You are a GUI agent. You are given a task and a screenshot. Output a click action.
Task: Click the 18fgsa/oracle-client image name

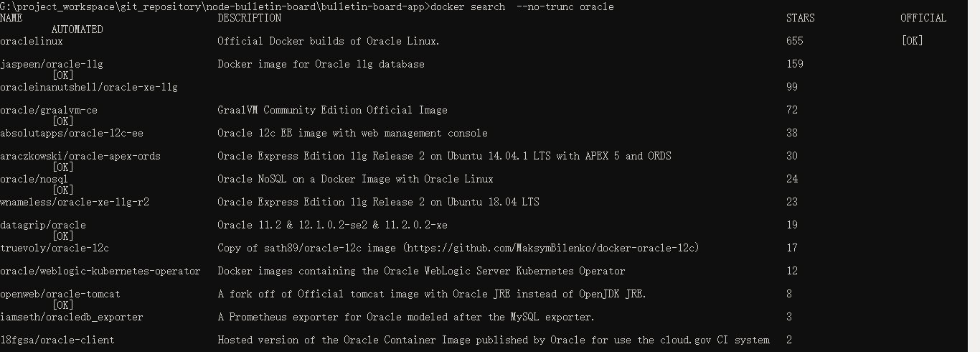point(57,340)
